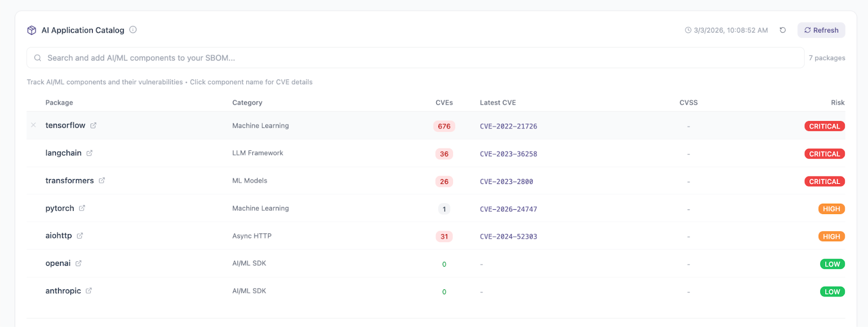Click the CRITICAL risk badge for transformers

825,182
